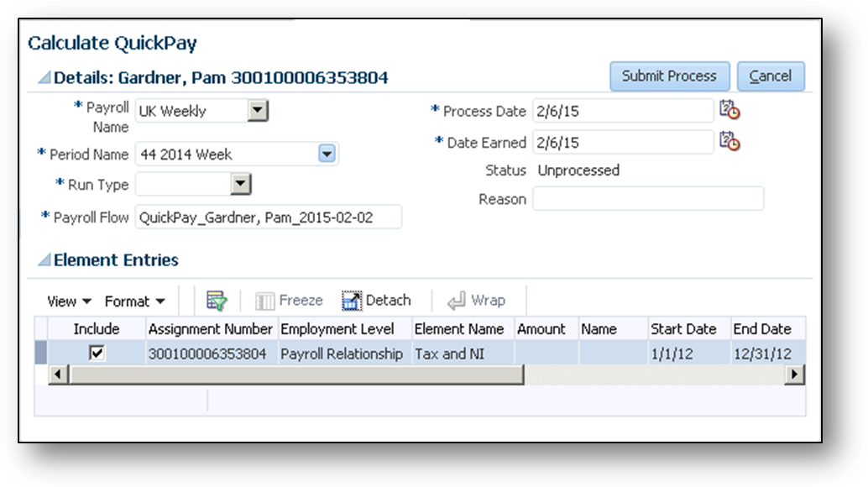Click the Tax and NI cell

coord(463,353)
